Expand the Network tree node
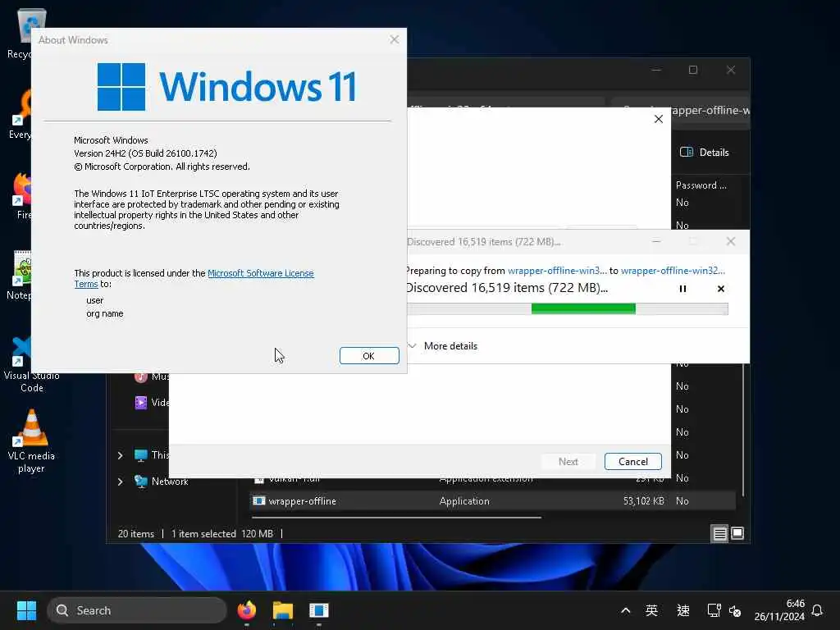840x630 pixels. pos(120,482)
